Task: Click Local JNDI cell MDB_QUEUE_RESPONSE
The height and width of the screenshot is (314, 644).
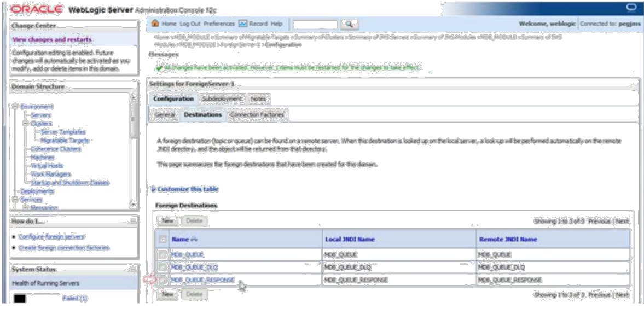Action: (356, 280)
